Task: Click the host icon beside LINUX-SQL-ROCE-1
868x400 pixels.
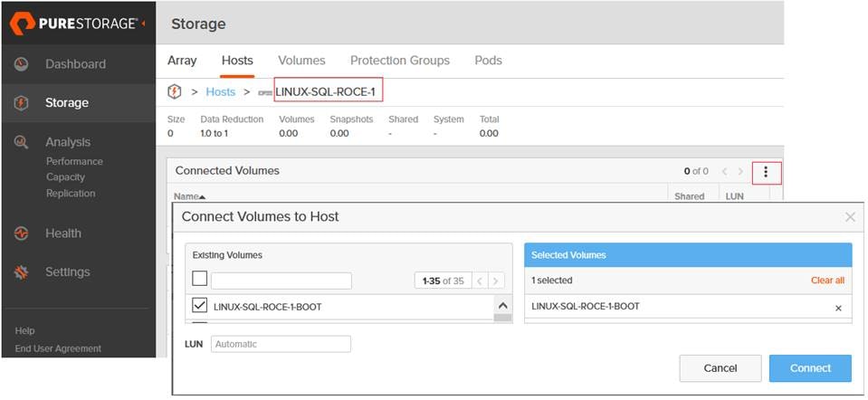Action: click(x=265, y=92)
